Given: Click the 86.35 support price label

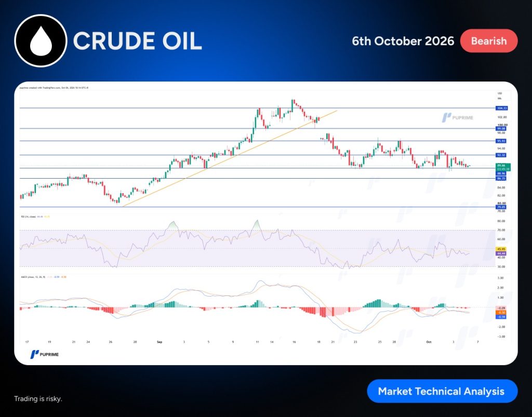Looking at the screenshot, I should coord(501,178).
